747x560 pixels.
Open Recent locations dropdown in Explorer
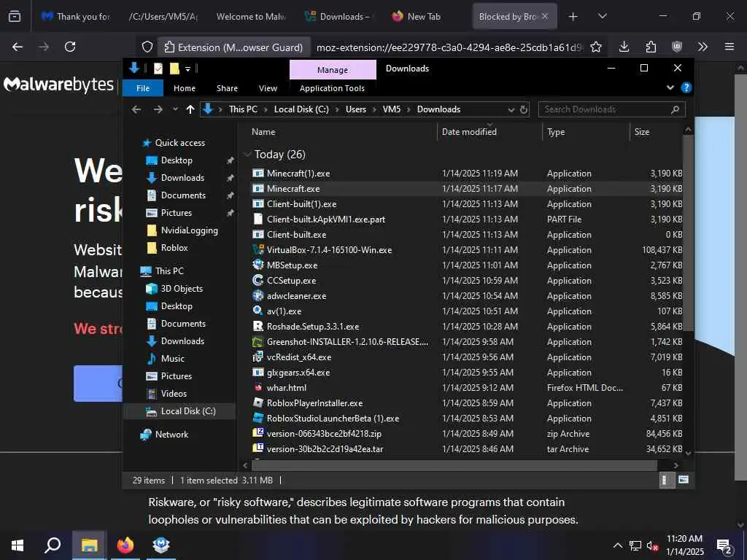[x=175, y=109]
